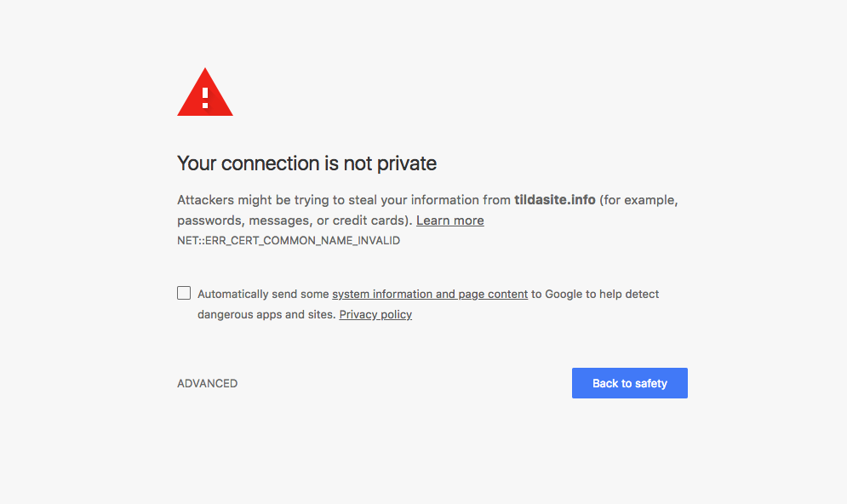
Task: Tick the automatic reporting checkbox
Action: pos(184,293)
